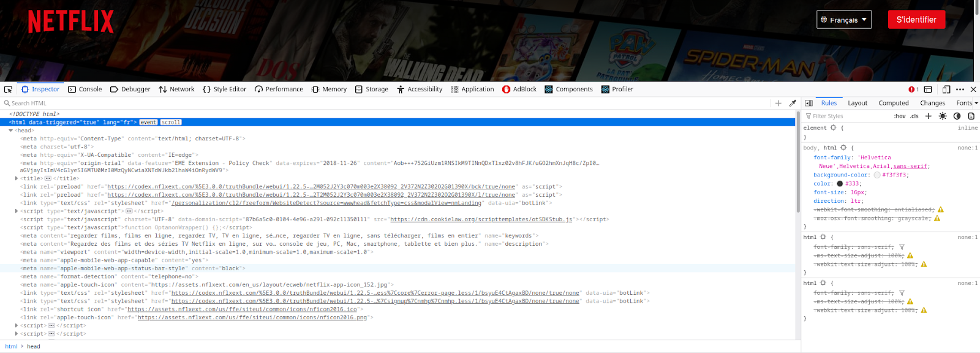Toggle dark color scheme simulation
Viewport: 980px width, 353px height.
957,116
